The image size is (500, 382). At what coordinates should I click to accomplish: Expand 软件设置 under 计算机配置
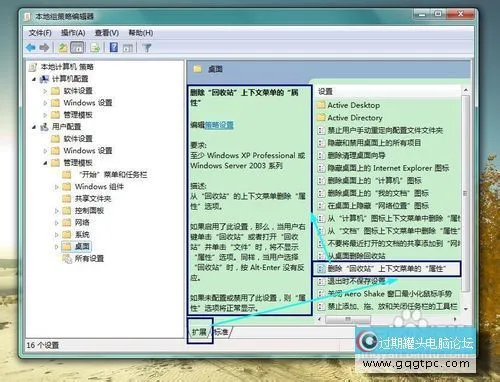[x=45, y=91]
